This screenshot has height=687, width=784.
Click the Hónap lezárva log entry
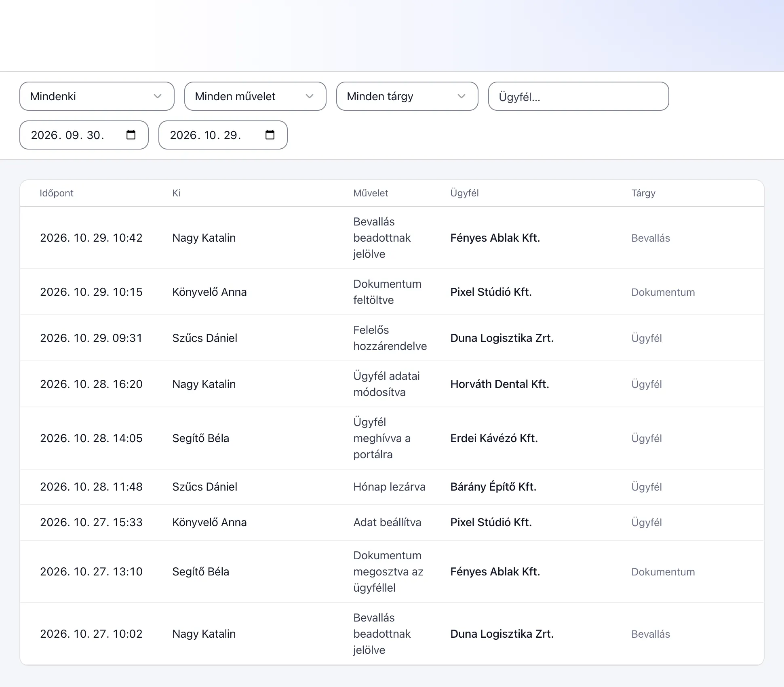click(389, 487)
